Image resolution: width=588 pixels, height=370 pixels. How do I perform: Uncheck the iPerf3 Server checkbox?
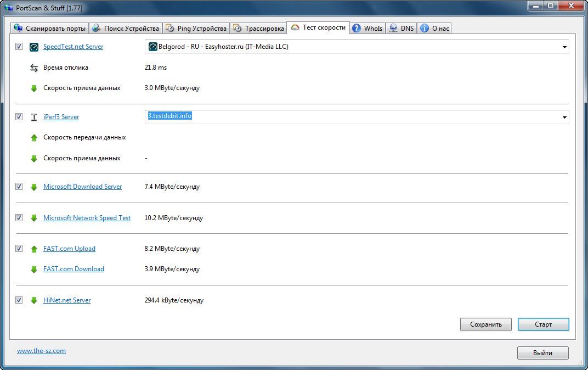pos(19,117)
